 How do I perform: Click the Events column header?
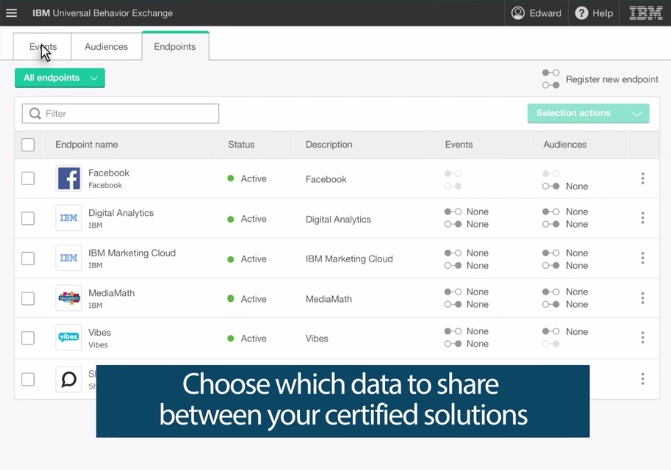pos(459,145)
